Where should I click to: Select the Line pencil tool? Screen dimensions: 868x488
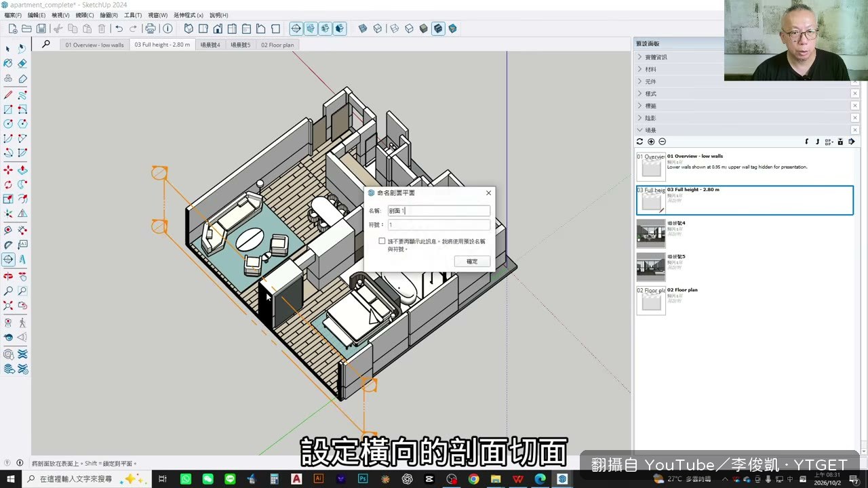coord(8,95)
